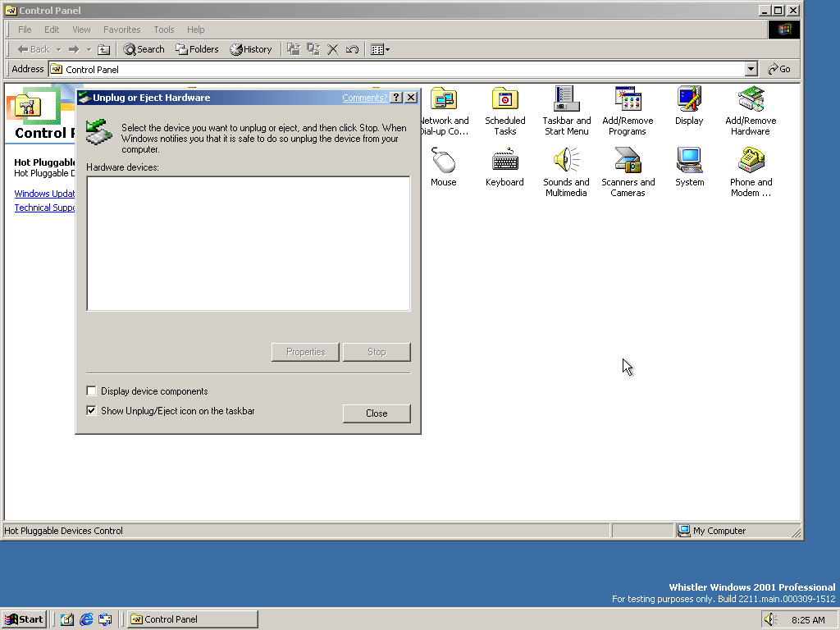Open the Add/Remove Hardware icon
The height and width of the screenshot is (630, 840).
pyautogui.click(x=751, y=112)
